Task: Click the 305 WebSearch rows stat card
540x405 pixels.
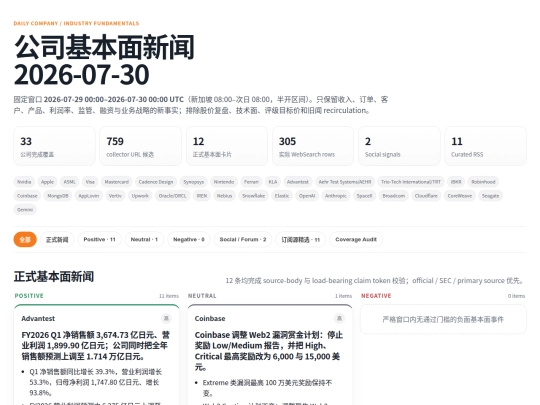Action: click(x=313, y=146)
